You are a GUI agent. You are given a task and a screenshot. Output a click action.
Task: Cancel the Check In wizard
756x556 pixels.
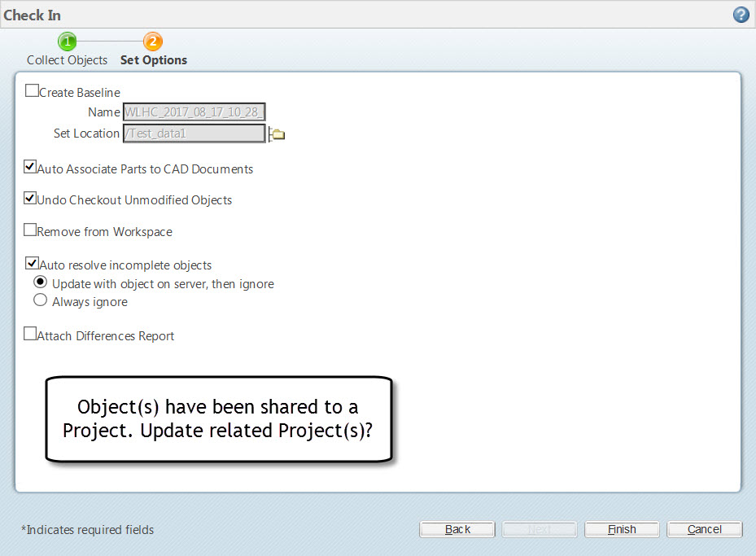704,529
